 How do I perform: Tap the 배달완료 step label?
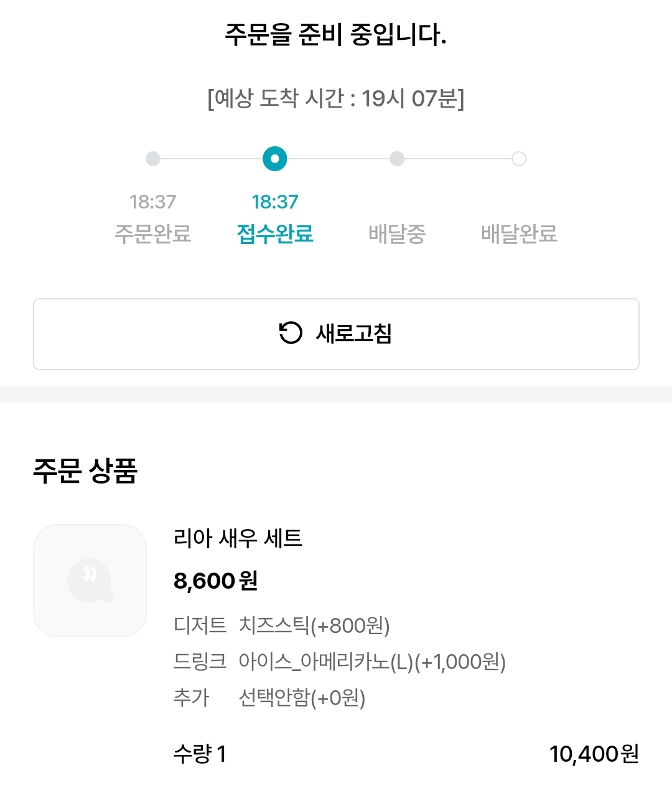pyautogui.click(x=519, y=233)
